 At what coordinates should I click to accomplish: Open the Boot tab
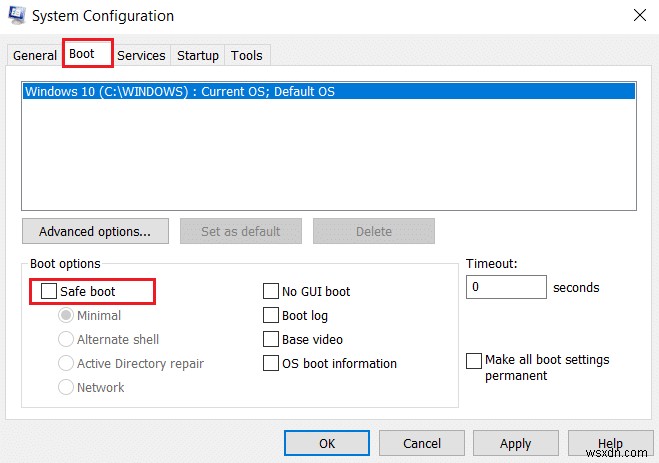click(88, 54)
